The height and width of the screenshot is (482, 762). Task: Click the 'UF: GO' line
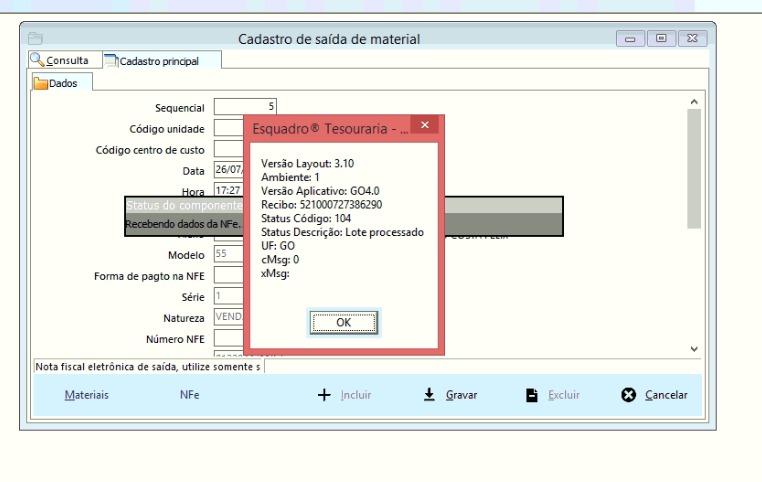(x=278, y=246)
